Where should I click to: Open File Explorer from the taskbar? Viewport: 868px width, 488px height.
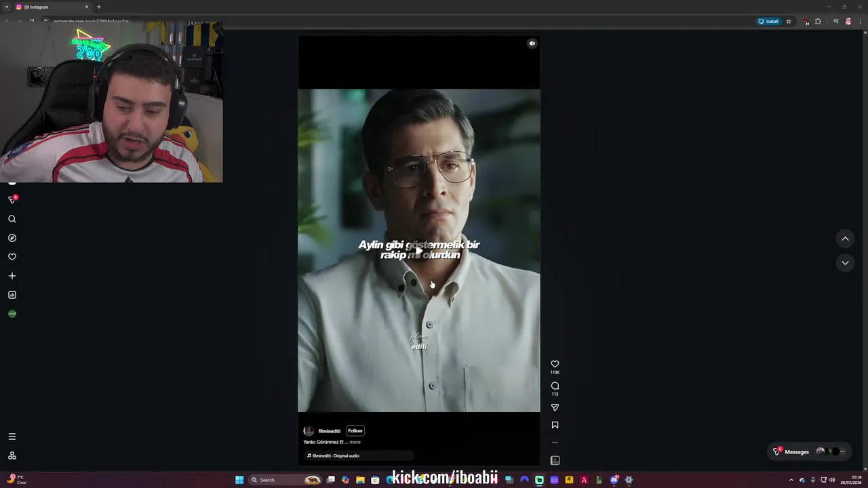click(x=360, y=480)
